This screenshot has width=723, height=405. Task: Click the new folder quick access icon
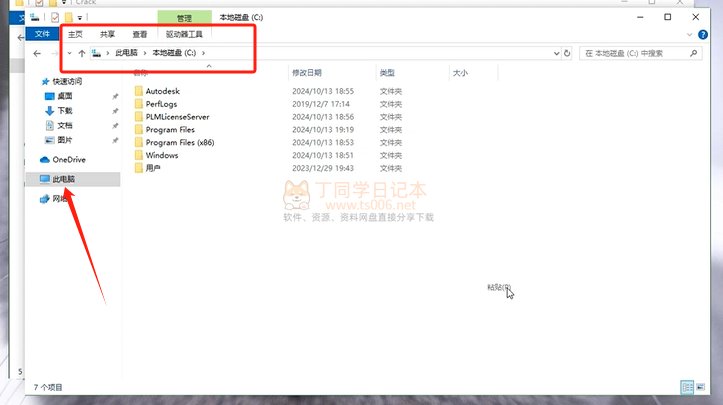(x=69, y=18)
